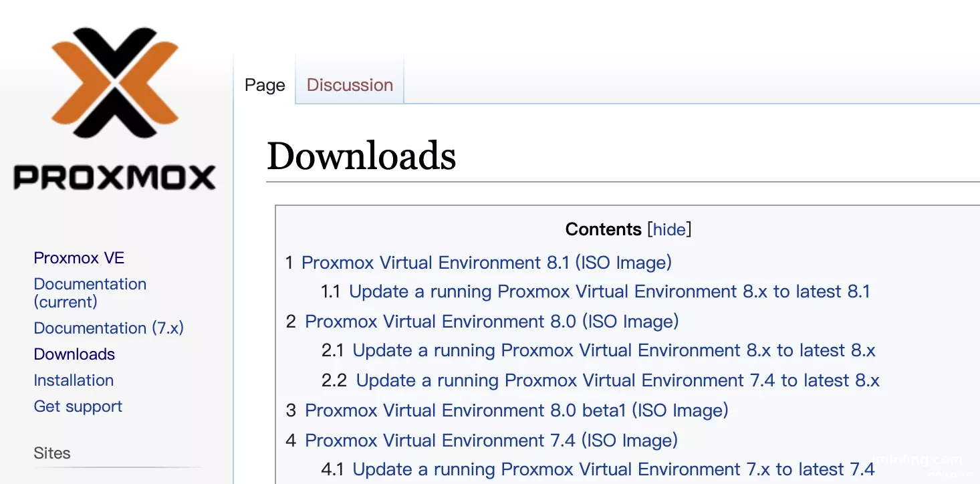
Task: Open the Installation sidebar link
Action: (x=74, y=380)
